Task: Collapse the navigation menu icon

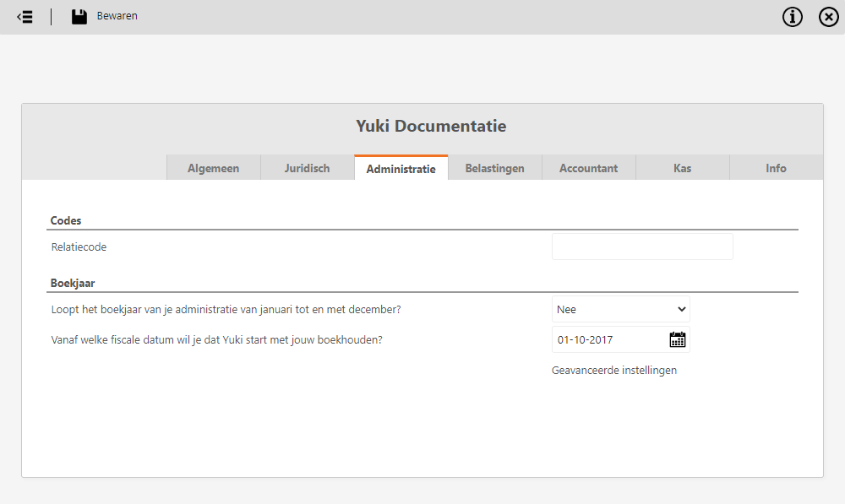Action: pos(25,17)
